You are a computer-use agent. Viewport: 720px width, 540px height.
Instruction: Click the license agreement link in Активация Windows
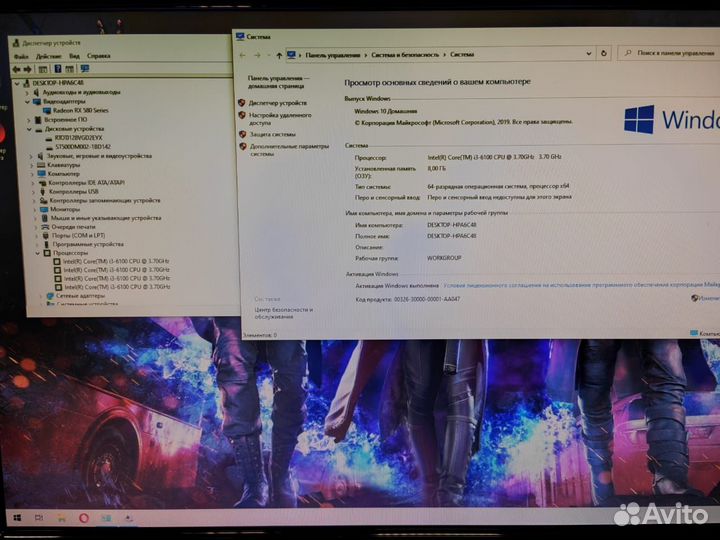tap(581, 285)
